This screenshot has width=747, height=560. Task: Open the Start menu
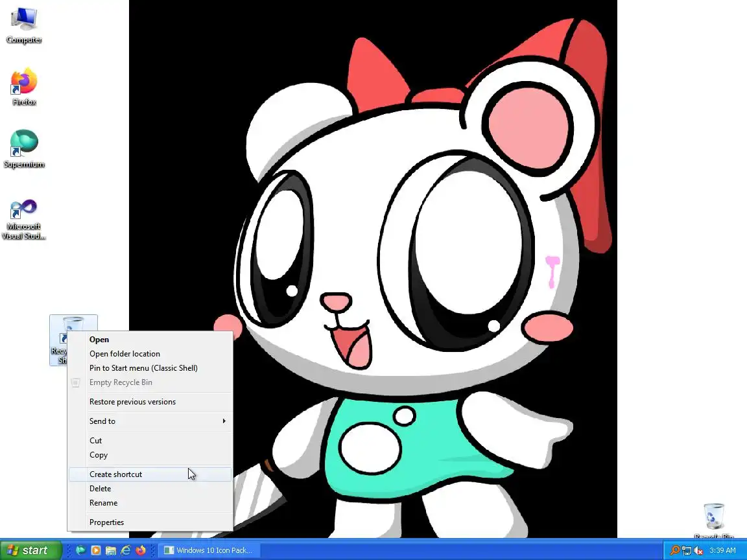[31, 550]
